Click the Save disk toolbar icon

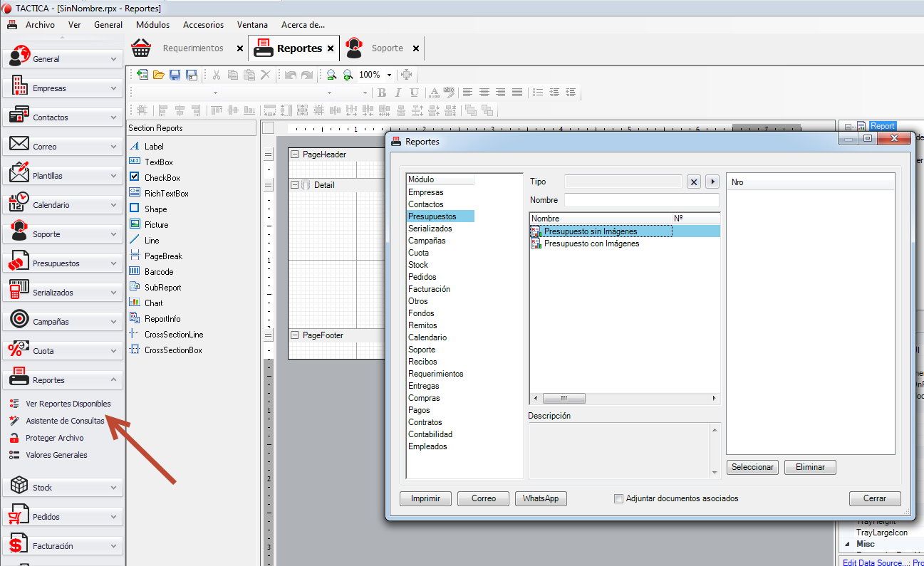pos(175,75)
